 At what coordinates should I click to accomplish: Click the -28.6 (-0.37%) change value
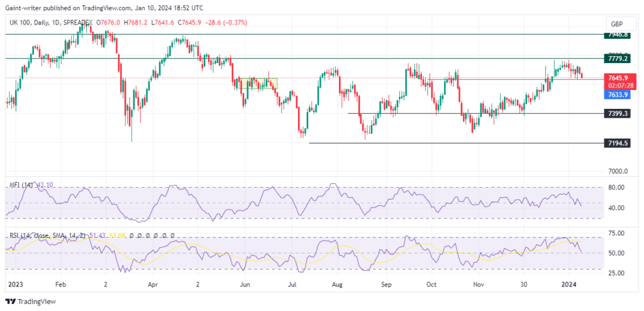tap(227, 23)
